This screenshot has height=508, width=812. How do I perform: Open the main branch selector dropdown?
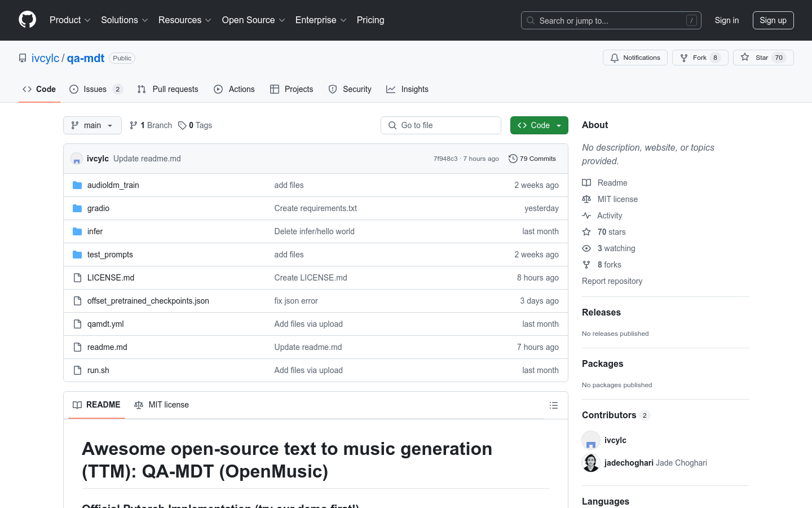pos(92,125)
